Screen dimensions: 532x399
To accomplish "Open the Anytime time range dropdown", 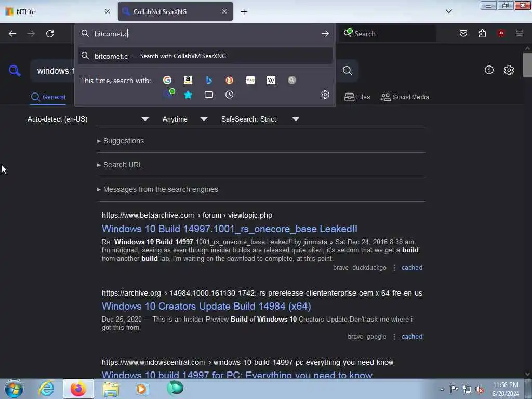I will tap(184, 119).
